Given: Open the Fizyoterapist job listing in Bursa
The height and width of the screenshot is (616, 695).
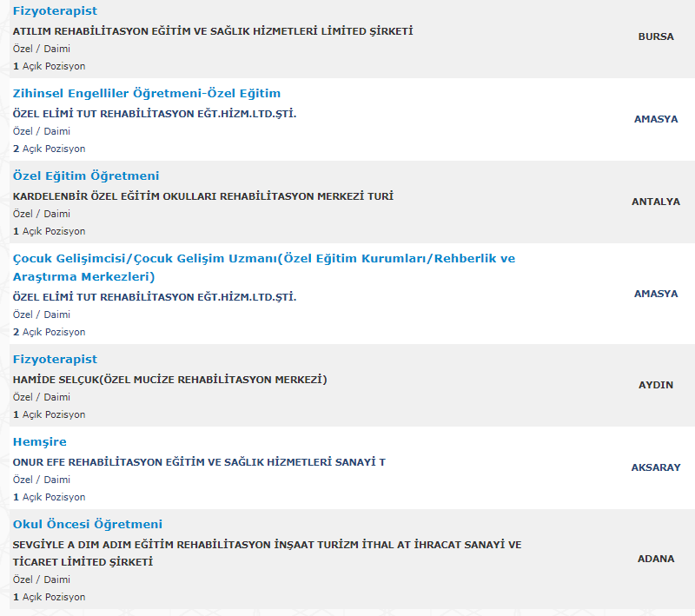Looking at the screenshot, I should (x=55, y=11).
